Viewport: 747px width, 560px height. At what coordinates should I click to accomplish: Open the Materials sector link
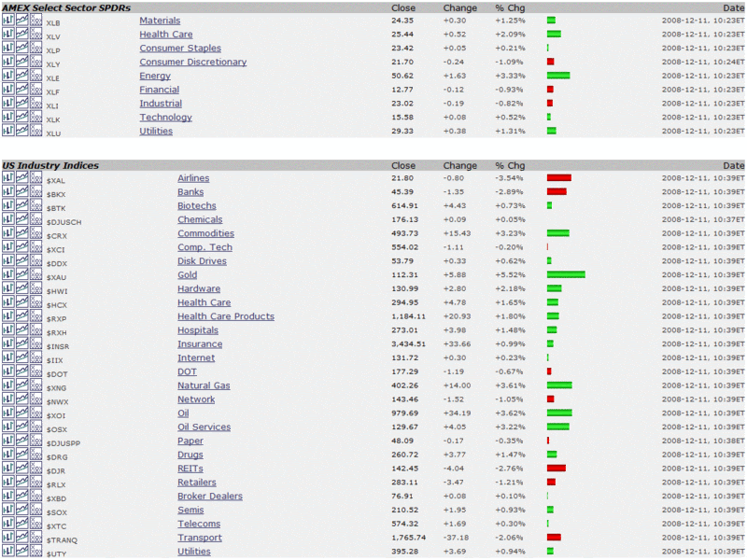[x=160, y=21]
